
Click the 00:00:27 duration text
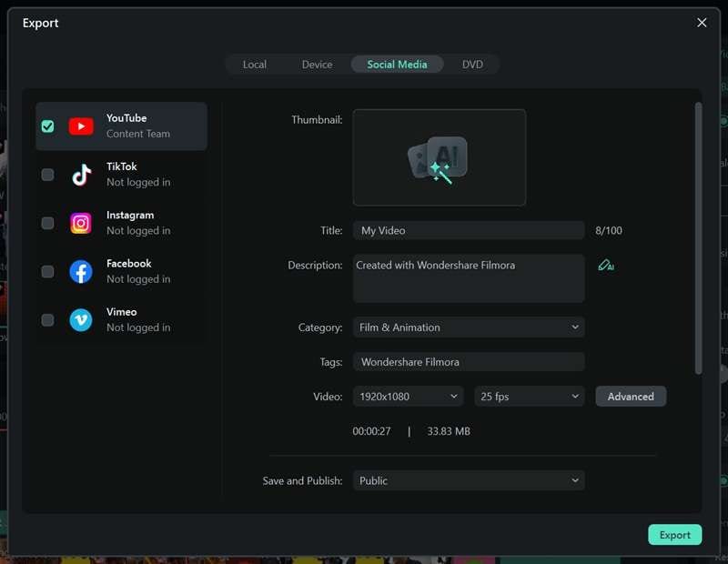pos(371,431)
